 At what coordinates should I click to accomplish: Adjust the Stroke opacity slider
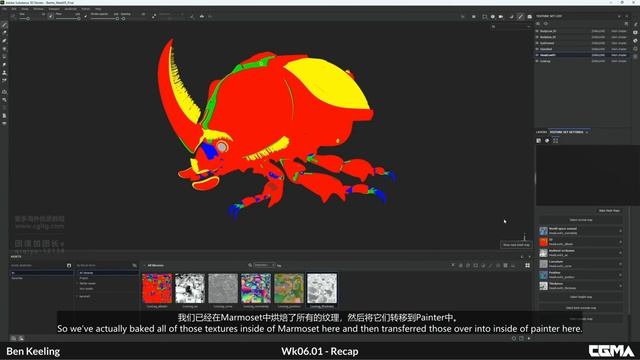(x=104, y=18)
